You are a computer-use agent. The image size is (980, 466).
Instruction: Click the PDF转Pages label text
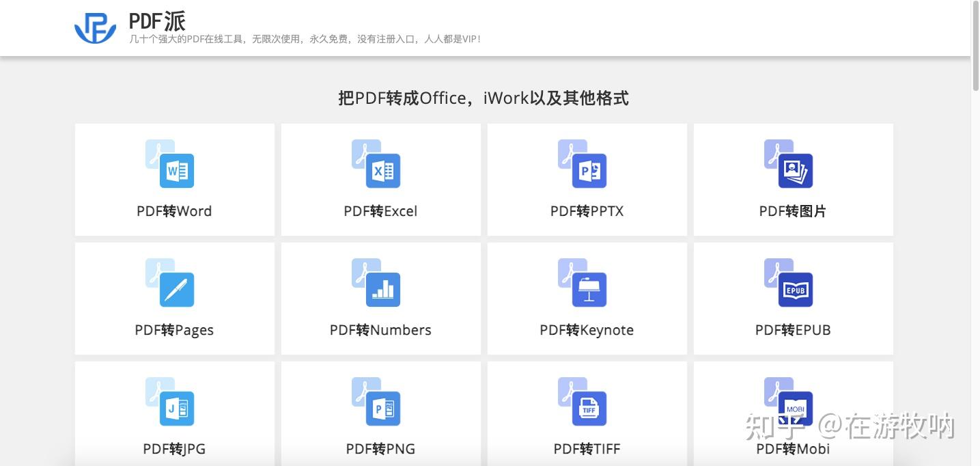pyautogui.click(x=174, y=331)
